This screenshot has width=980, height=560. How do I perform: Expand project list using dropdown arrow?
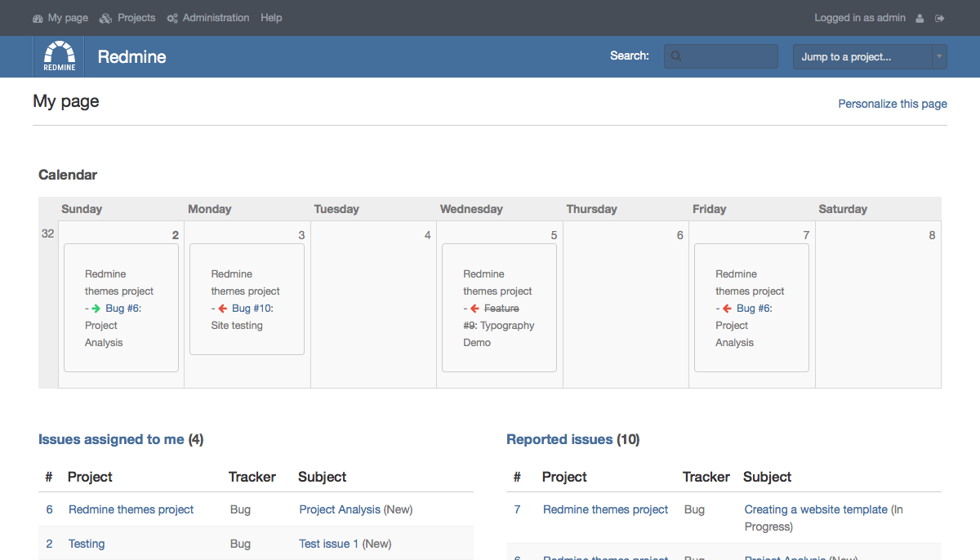(x=939, y=56)
